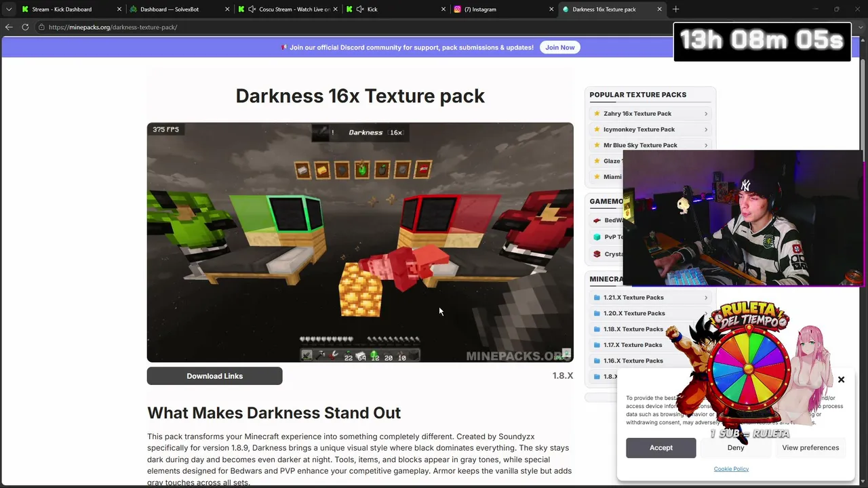This screenshot has height=488, width=868.
Task: Click the star icon beside Miami
Action: 597,177
